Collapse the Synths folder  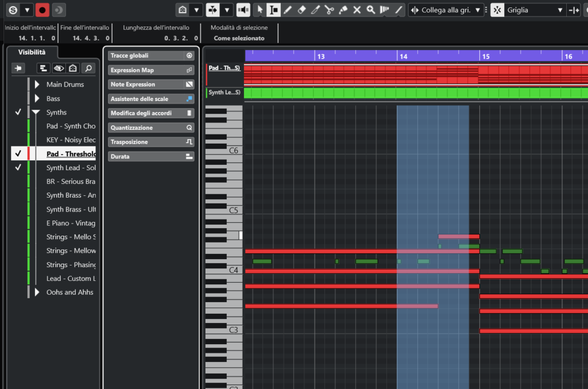(x=36, y=112)
